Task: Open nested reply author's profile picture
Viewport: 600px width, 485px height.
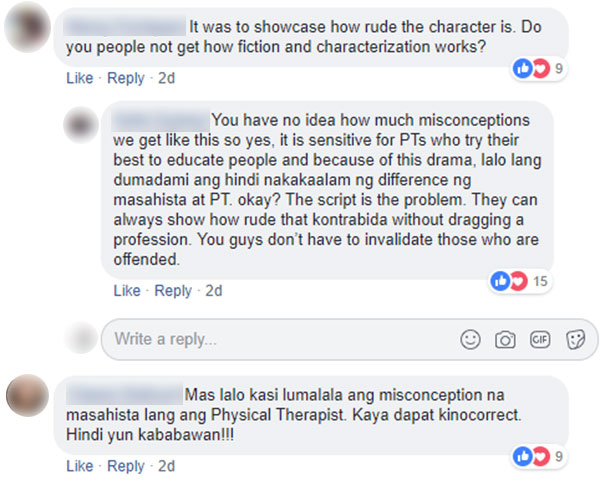Action: 81,125
